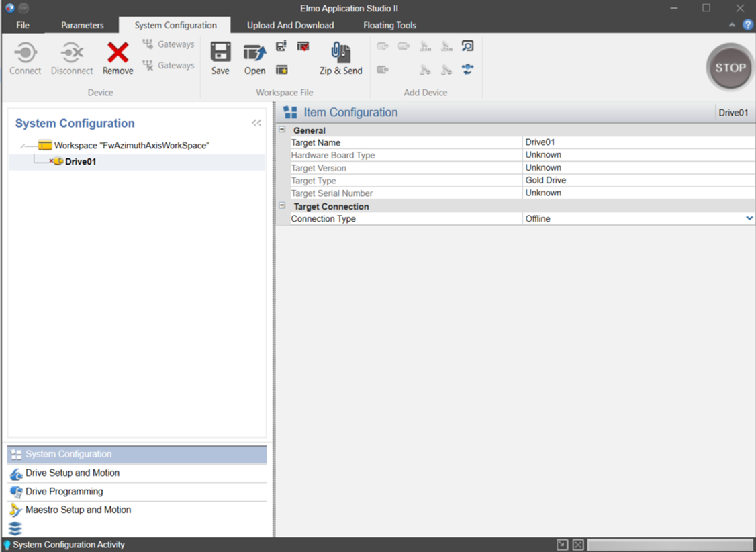Screen dimensions: 756x552
Task: Open a workspace file
Action: pyautogui.click(x=254, y=52)
